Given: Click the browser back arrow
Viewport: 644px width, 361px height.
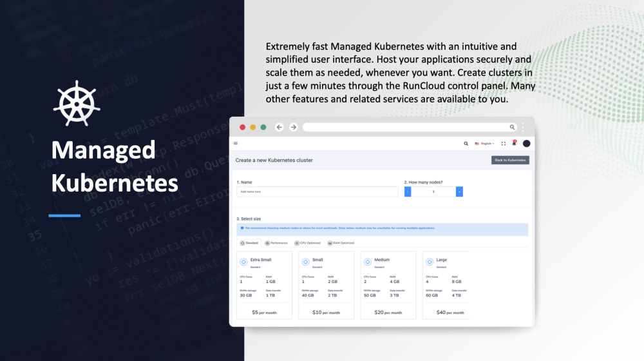Looking at the screenshot, I should coord(279,128).
